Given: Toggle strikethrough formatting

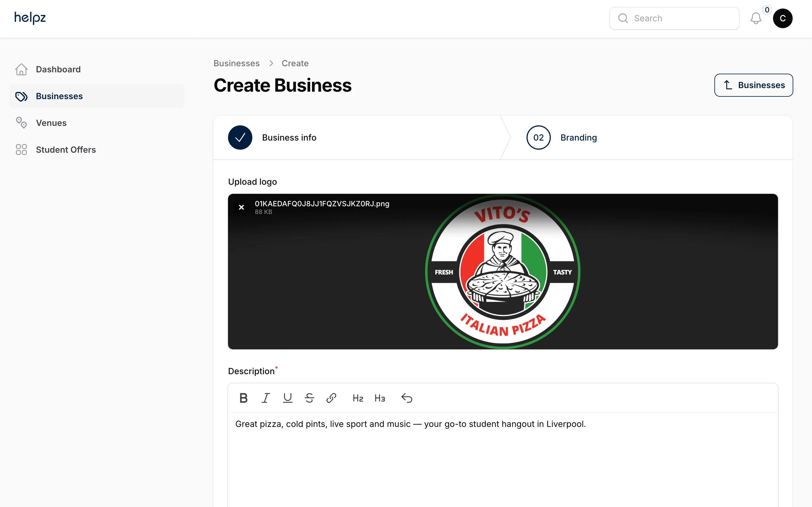Looking at the screenshot, I should pyautogui.click(x=309, y=398).
